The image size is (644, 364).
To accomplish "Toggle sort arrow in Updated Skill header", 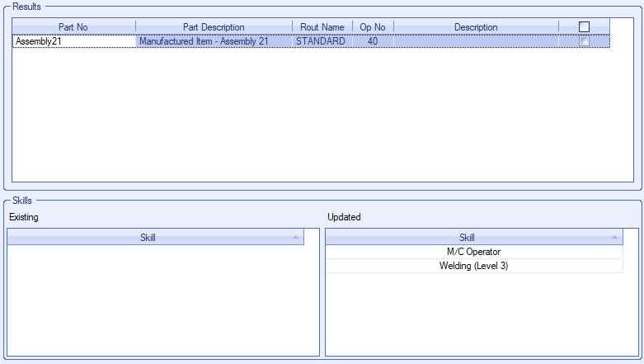I will [x=614, y=238].
